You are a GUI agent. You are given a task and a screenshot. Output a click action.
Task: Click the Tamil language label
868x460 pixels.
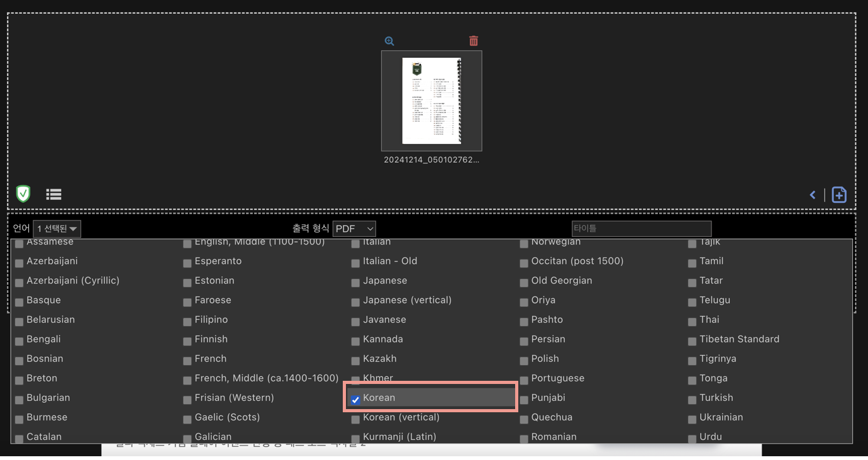[x=711, y=261]
